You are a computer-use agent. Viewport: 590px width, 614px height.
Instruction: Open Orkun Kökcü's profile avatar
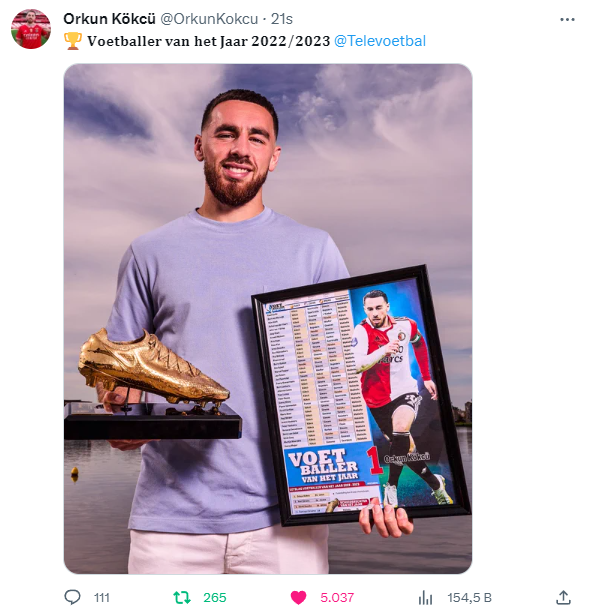pyautogui.click(x=31, y=29)
